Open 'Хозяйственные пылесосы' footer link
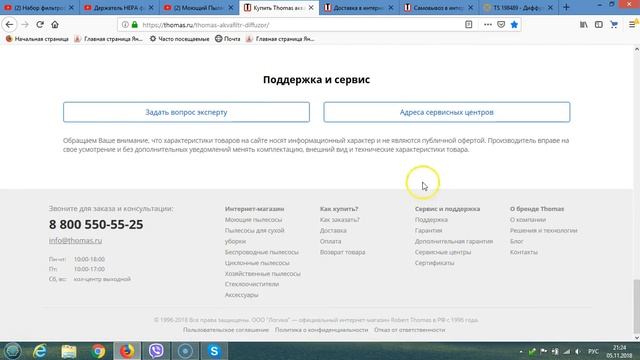This screenshot has height=360, width=640. point(262,273)
